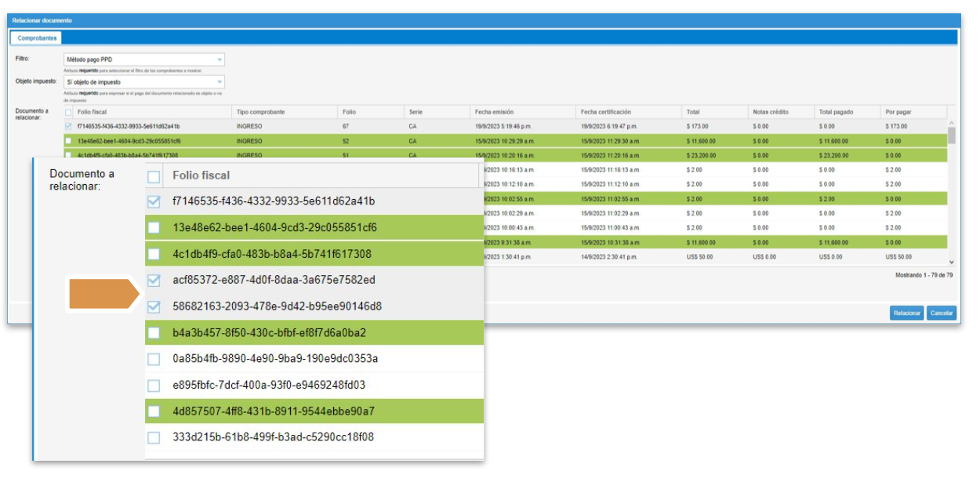Click the Tipo comprobante column header
The height and width of the screenshot is (478, 980).
[x=260, y=112]
